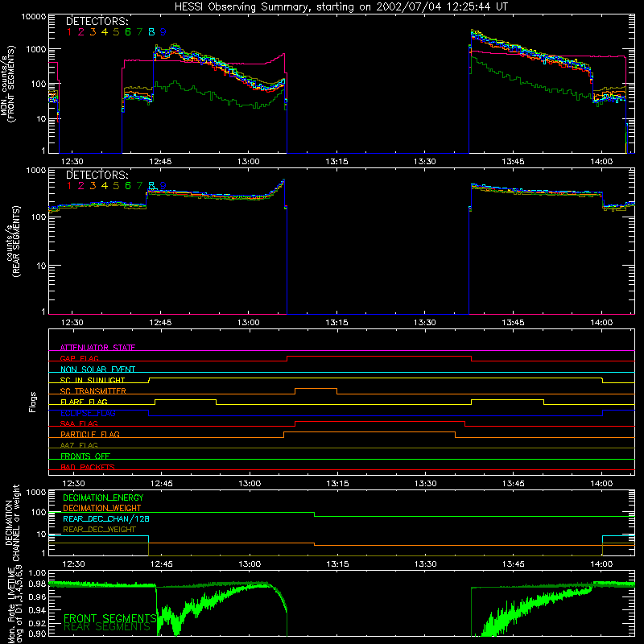This screenshot has height=644, width=644.
Task: Click the SC IN SUNLIGHT flag label
Action: 93,380
